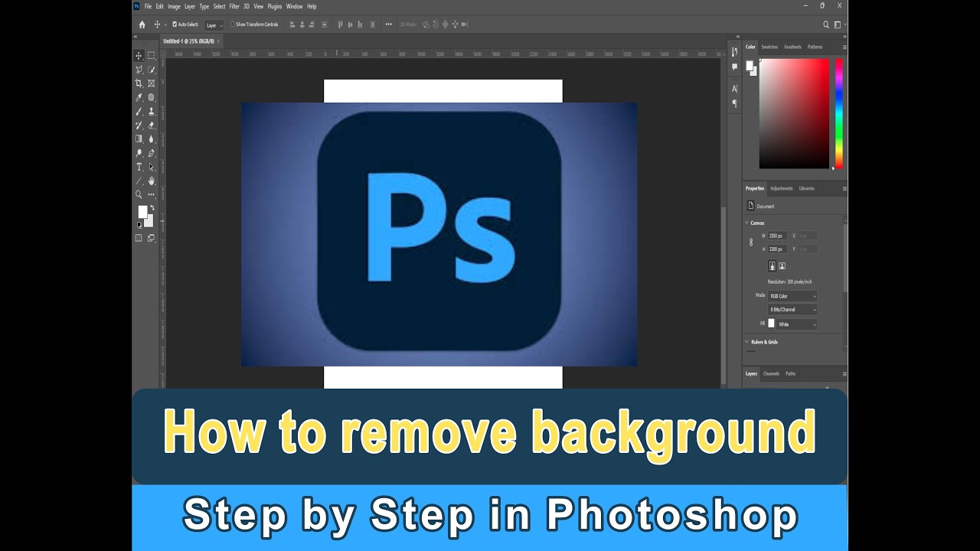Enable Show Transform Controls checkbox
The image size is (980, 551).
pyautogui.click(x=233, y=24)
